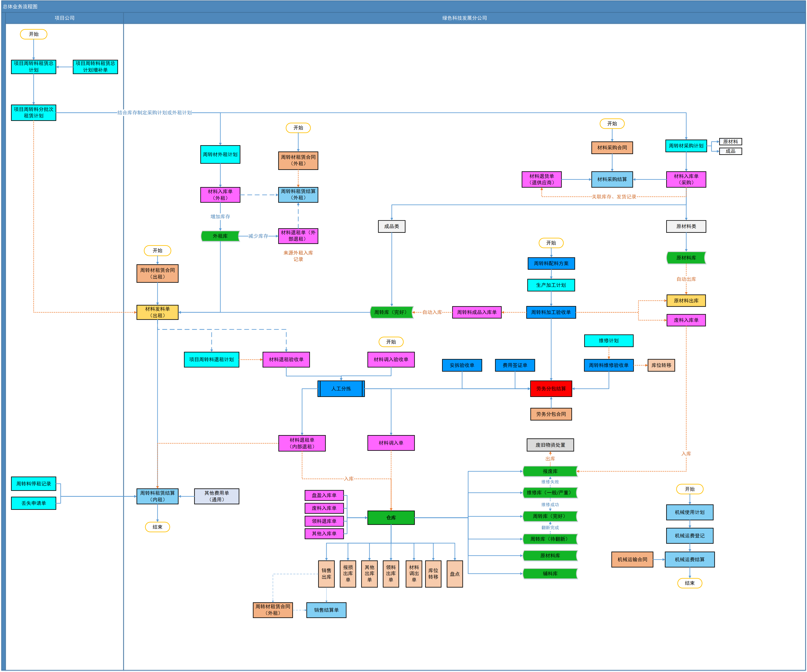
Task: Click the 开始 oval above 周转材租赁合同（出租）
Action: pyautogui.click(x=157, y=250)
